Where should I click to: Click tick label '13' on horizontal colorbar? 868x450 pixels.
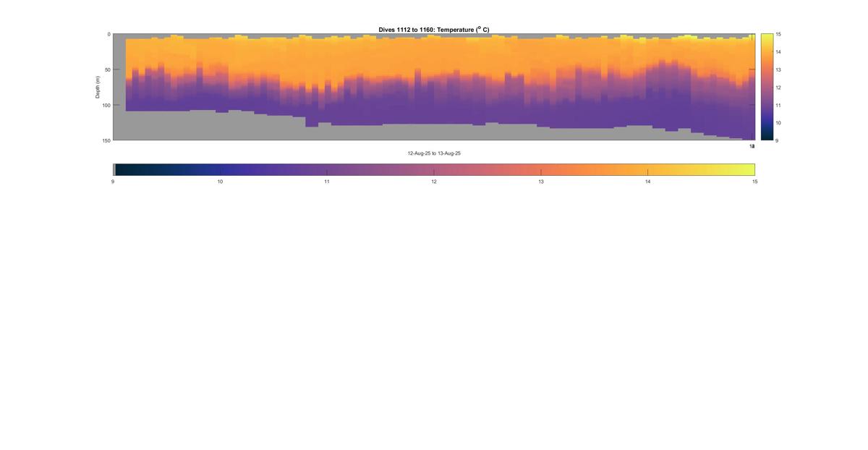pos(541,182)
